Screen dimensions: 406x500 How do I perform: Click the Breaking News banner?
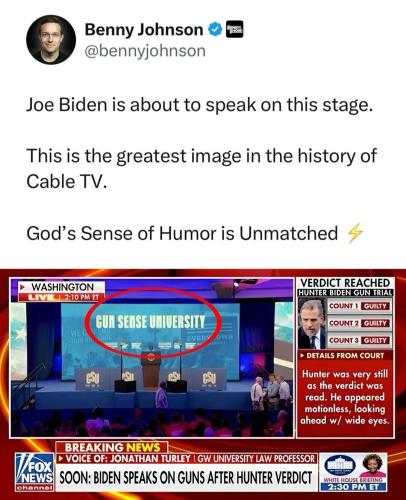point(112,447)
